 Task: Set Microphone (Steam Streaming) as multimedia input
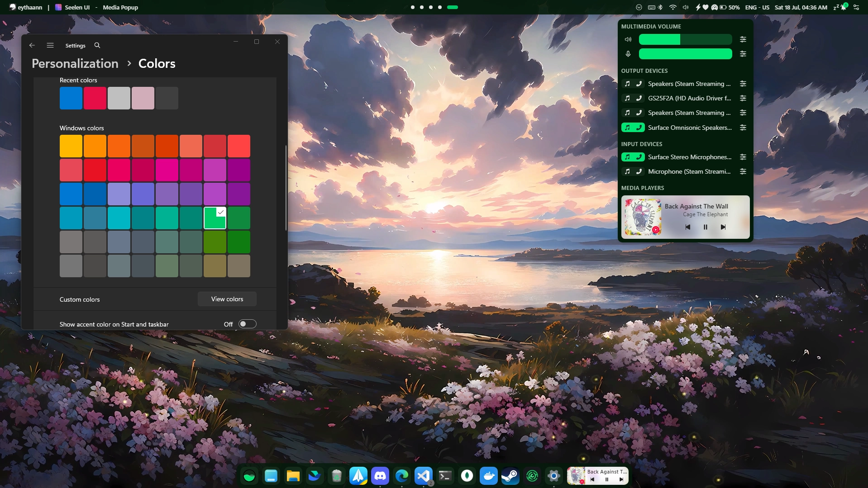[627, 171]
